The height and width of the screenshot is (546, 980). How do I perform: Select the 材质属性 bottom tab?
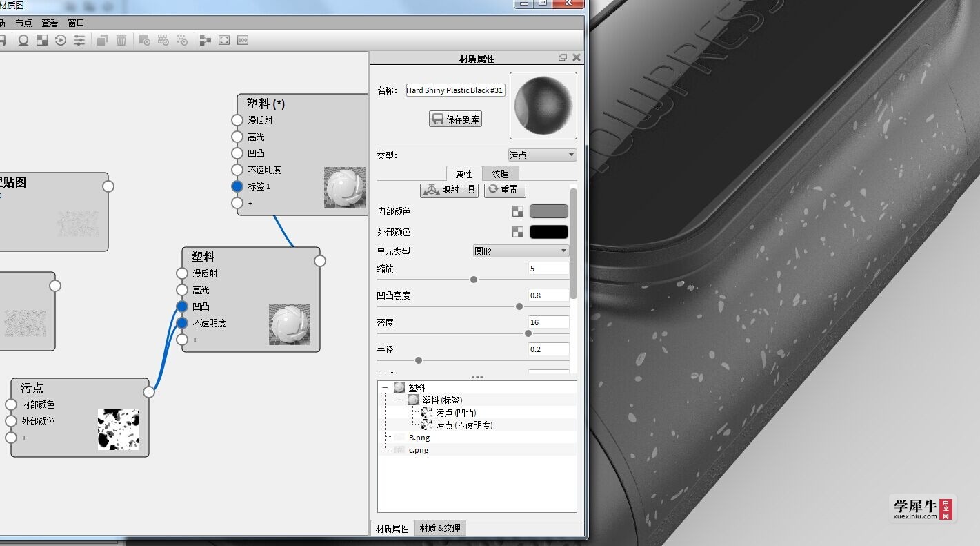pyautogui.click(x=392, y=529)
